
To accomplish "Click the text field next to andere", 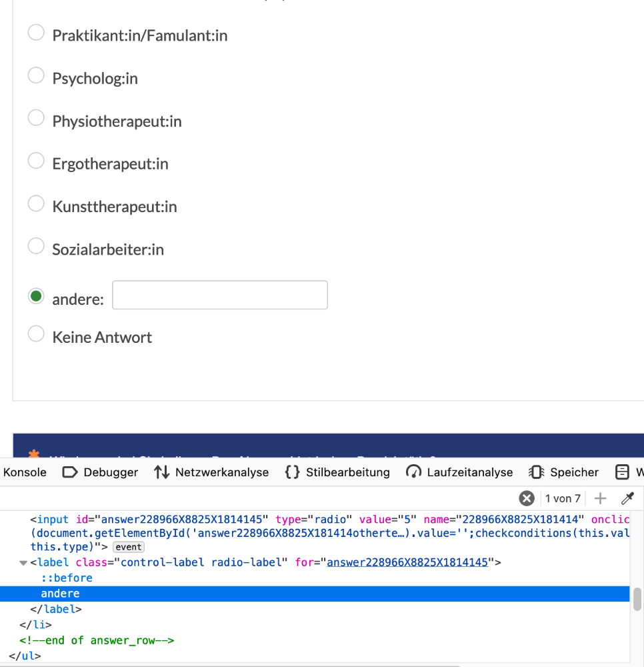I will pyautogui.click(x=220, y=295).
